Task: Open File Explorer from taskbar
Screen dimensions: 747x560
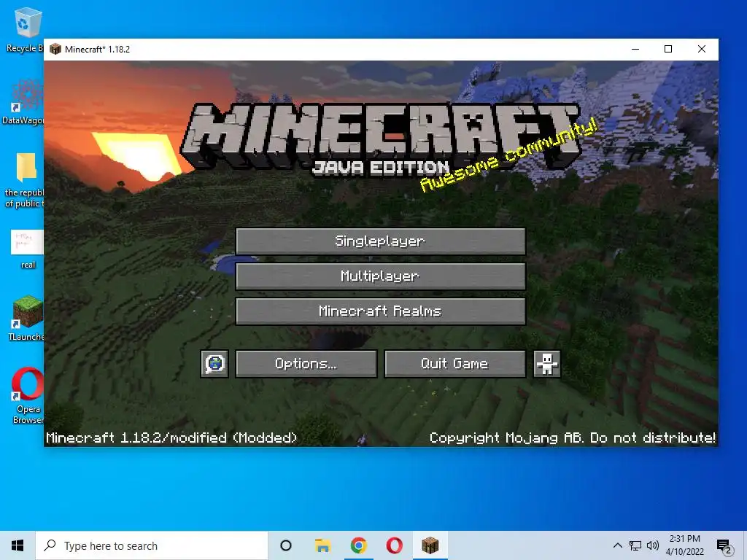Action: 322,545
